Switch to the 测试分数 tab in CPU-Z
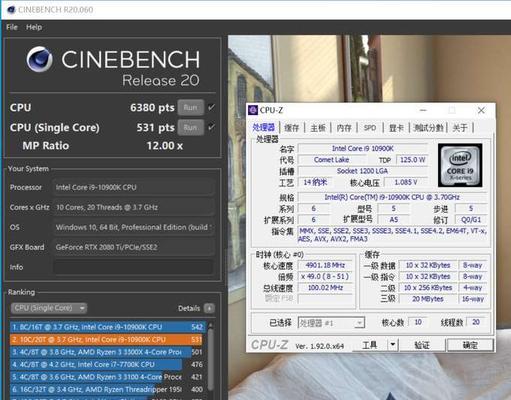This screenshot has width=511, height=400. (428, 128)
